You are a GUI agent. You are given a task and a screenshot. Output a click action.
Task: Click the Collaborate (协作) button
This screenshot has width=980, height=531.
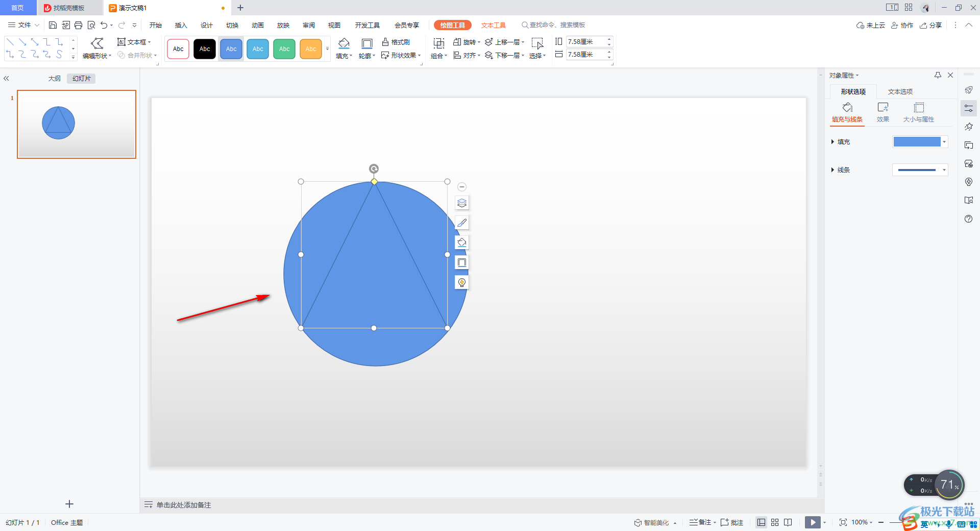(902, 25)
